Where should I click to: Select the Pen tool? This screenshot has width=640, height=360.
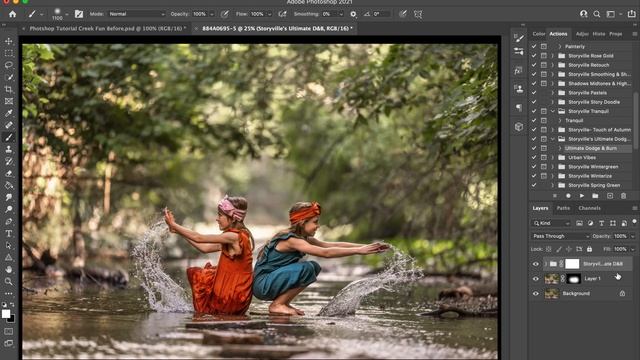click(x=9, y=222)
